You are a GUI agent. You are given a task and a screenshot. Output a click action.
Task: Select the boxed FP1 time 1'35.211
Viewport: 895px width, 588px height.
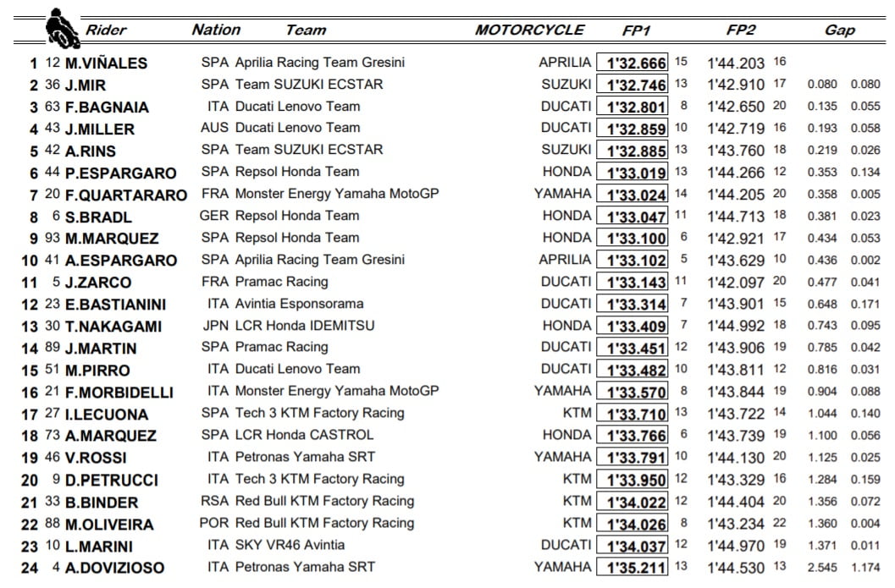click(x=632, y=568)
